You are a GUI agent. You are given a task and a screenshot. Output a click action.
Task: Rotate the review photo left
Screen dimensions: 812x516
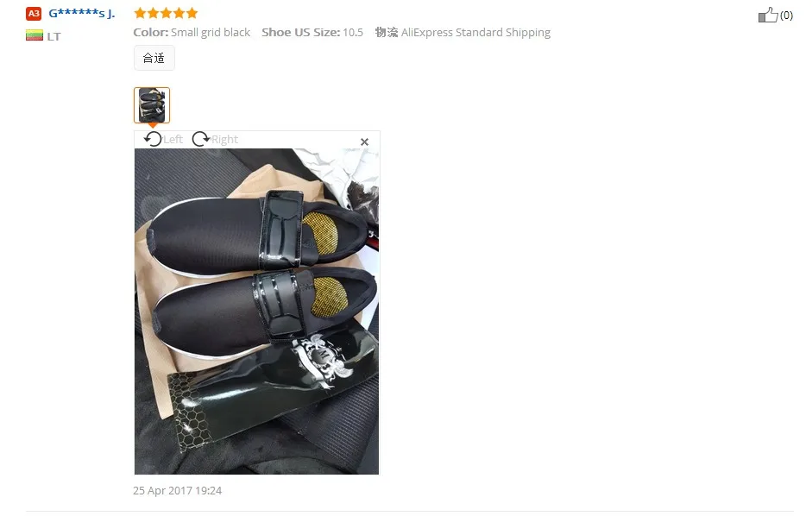tap(153, 139)
